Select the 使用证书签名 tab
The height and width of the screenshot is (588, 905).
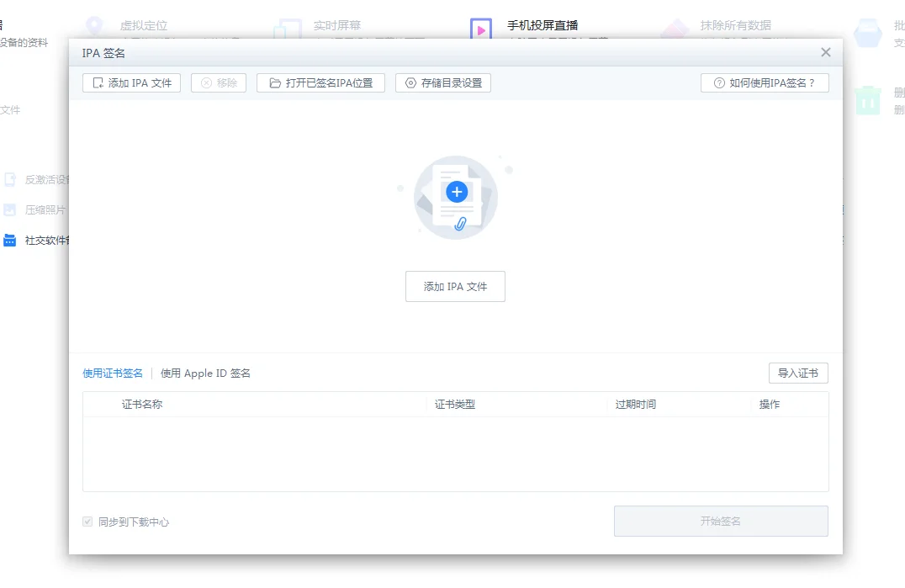[112, 373]
